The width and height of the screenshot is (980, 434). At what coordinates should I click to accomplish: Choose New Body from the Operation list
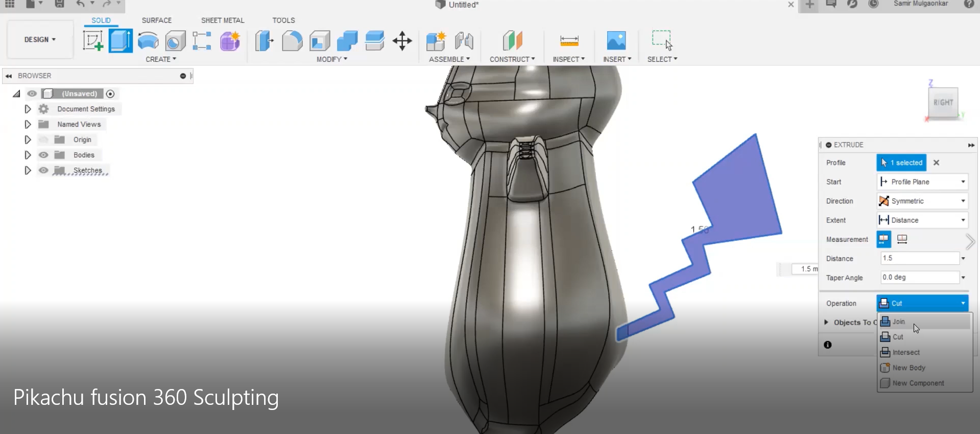pos(924,368)
